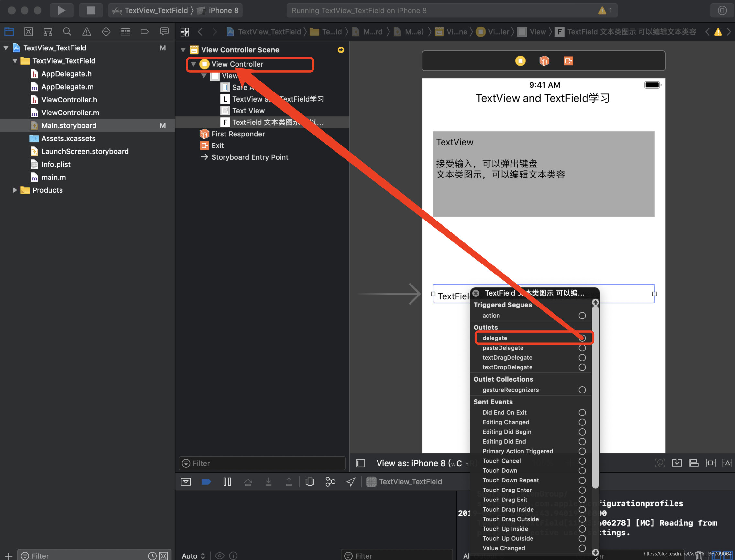Open the Align constraints tool
This screenshot has width=735, height=560.
pyautogui.click(x=694, y=463)
